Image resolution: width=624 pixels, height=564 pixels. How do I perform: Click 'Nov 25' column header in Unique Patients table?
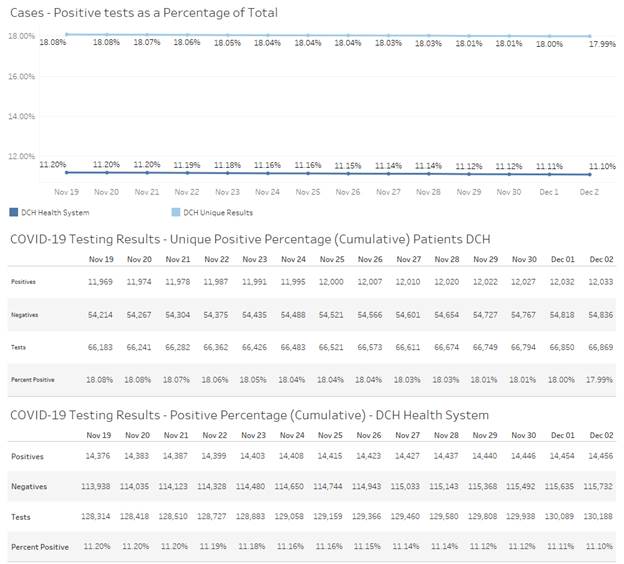tap(332, 260)
